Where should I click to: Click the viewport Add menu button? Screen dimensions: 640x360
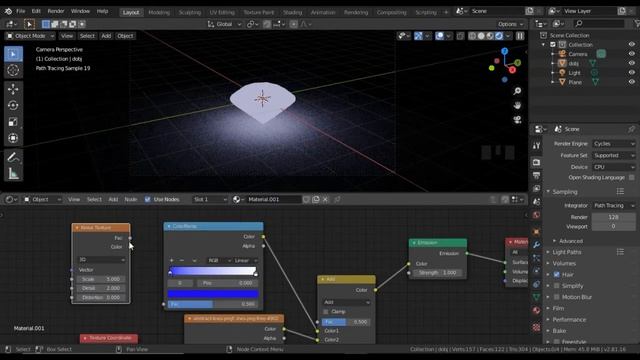click(106, 36)
